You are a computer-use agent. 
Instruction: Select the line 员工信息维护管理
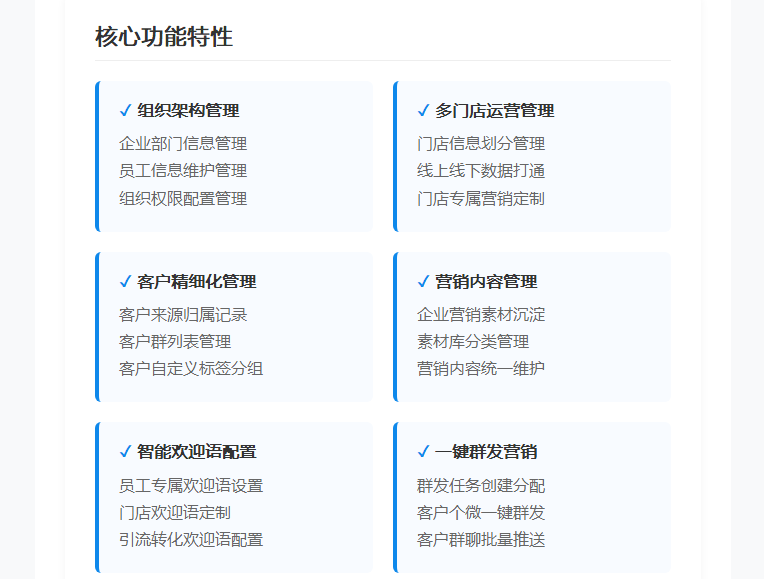tap(183, 171)
